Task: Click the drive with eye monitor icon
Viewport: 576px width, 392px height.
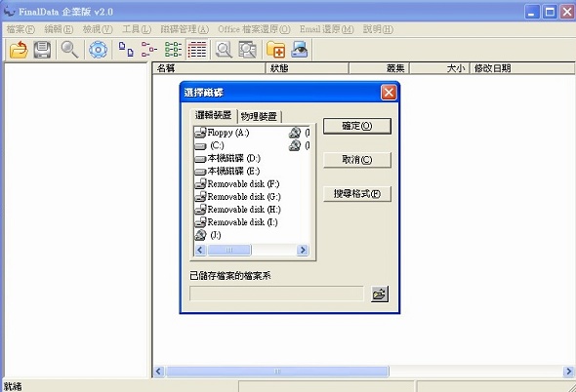Action: coord(300,50)
